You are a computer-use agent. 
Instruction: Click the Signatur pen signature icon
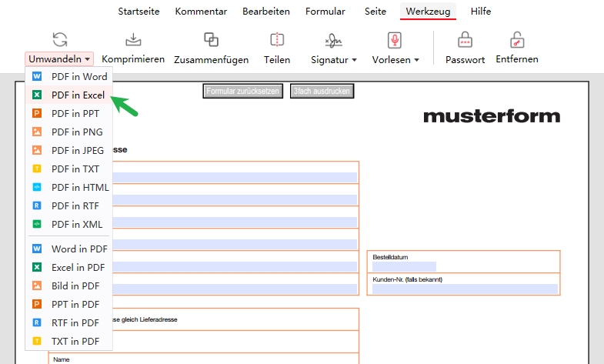click(x=334, y=40)
